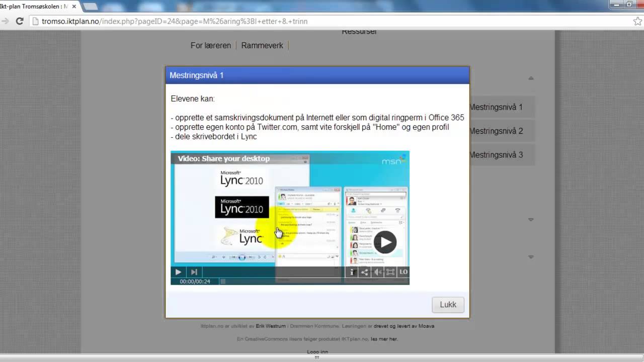Click the LO quality button in player
Image resolution: width=644 pixels, height=362 pixels.
click(x=403, y=272)
